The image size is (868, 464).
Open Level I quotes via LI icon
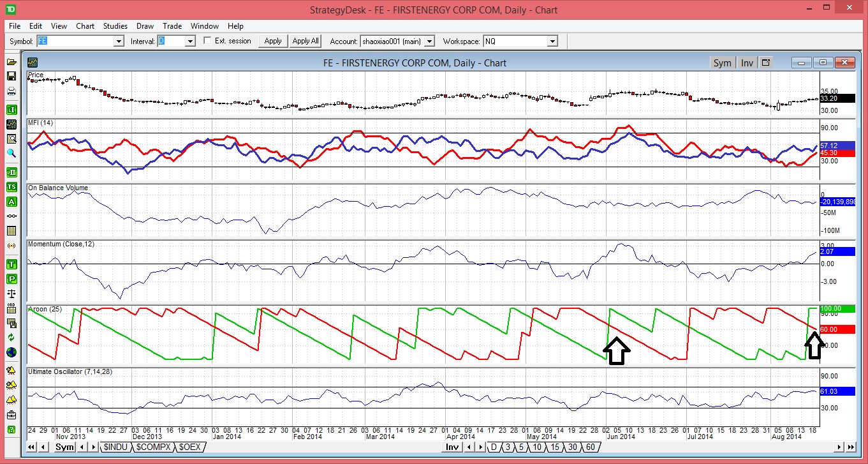pyautogui.click(x=11, y=110)
